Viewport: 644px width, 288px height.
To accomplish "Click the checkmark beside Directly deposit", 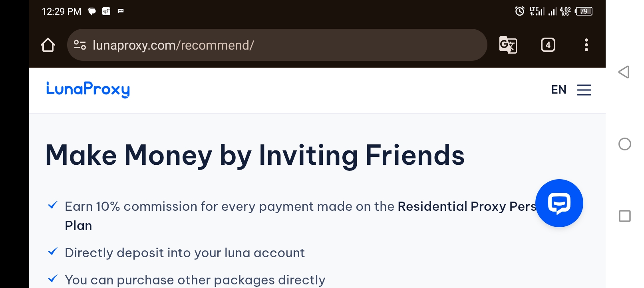I will click(53, 252).
